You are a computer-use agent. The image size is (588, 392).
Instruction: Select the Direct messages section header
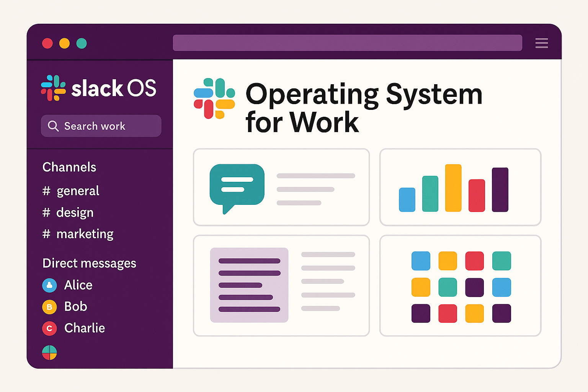point(89,263)
